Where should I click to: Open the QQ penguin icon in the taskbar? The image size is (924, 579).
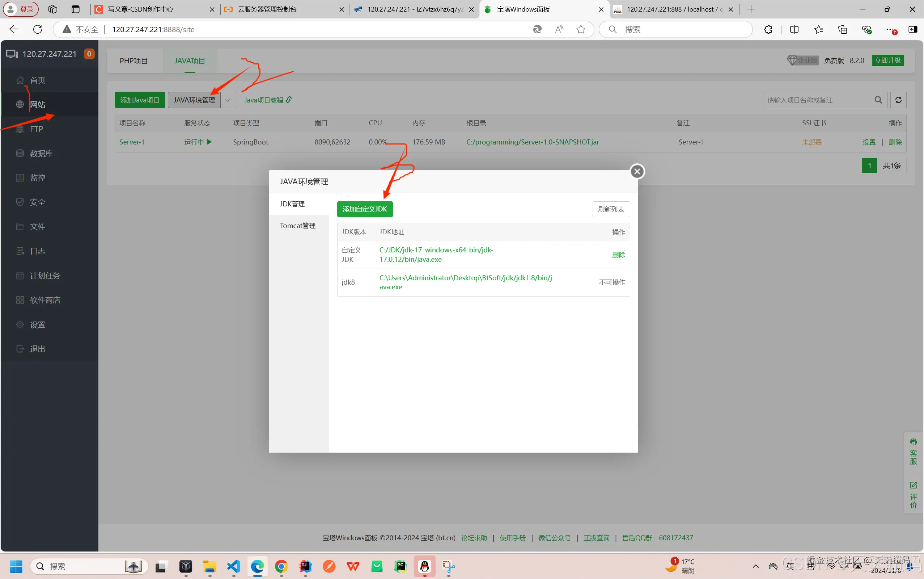click(425, 566)
